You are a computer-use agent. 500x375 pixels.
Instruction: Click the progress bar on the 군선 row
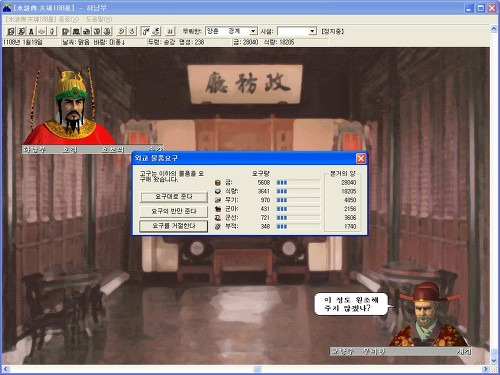click(x=298, y=218)
